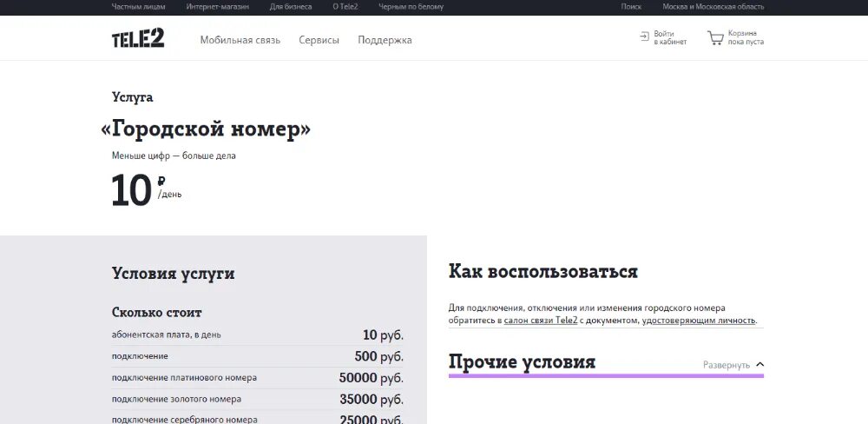Open the Поддержка menu
The image size is (868, 424).
click(385, 40)
